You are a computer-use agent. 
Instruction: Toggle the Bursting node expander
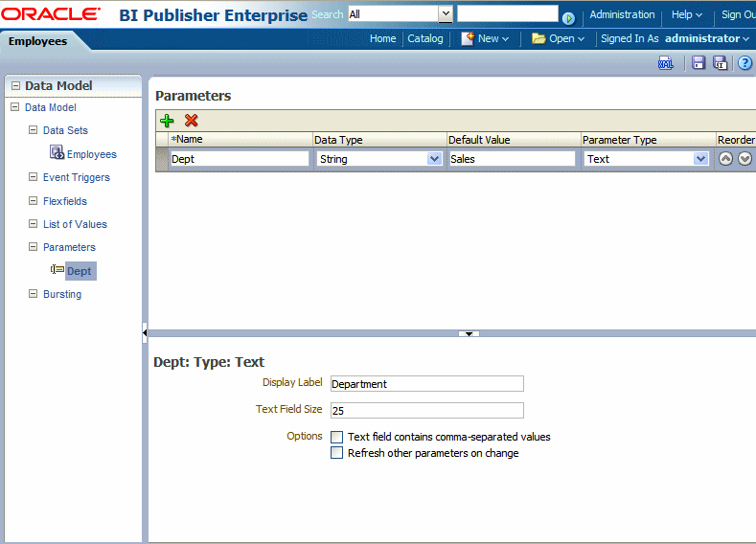(33, 293)
